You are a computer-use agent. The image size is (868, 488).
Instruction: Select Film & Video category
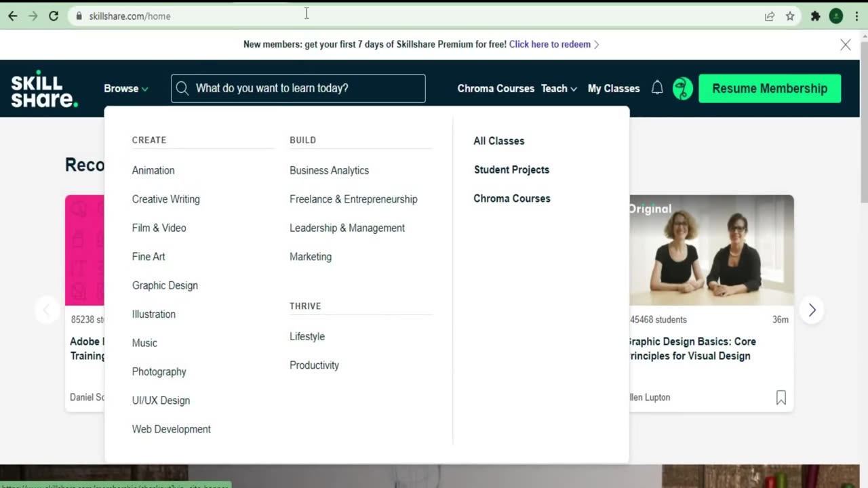[159, 228]
